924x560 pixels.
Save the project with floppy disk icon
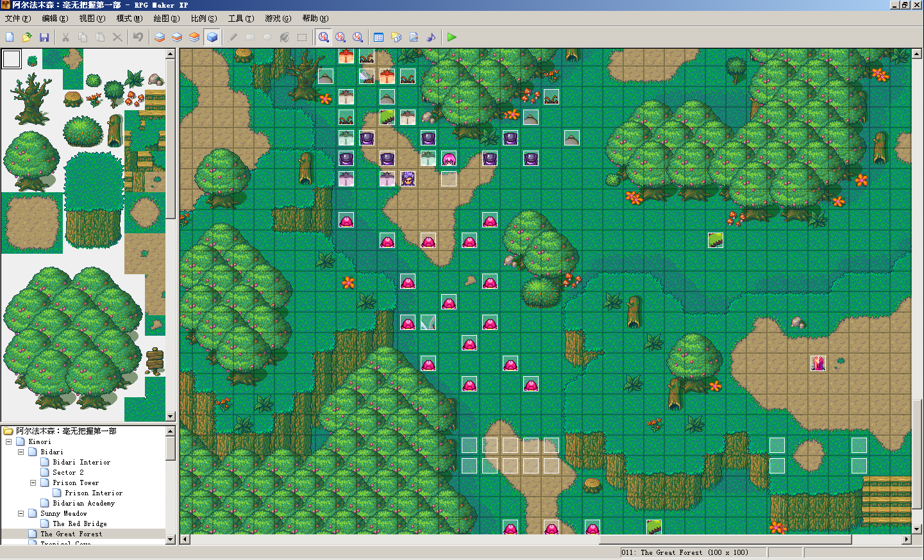(x=44, y=37)
